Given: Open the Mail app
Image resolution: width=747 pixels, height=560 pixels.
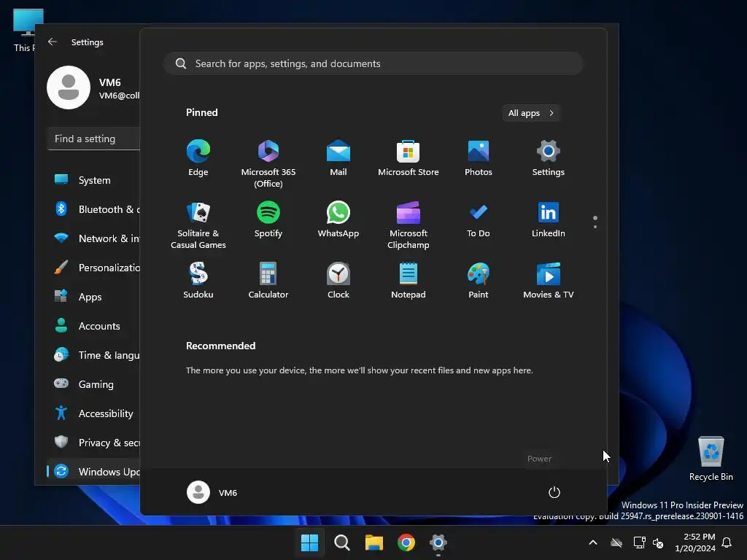Looking at the screenshot, I should pyautogui.click(x=338, y=158).
